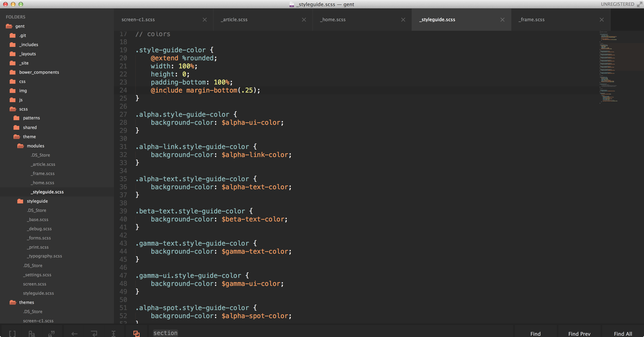Viewport: 644px width, 337px height.
Task: Click '@extend %rounded;' on line 20
Action: 184,58
